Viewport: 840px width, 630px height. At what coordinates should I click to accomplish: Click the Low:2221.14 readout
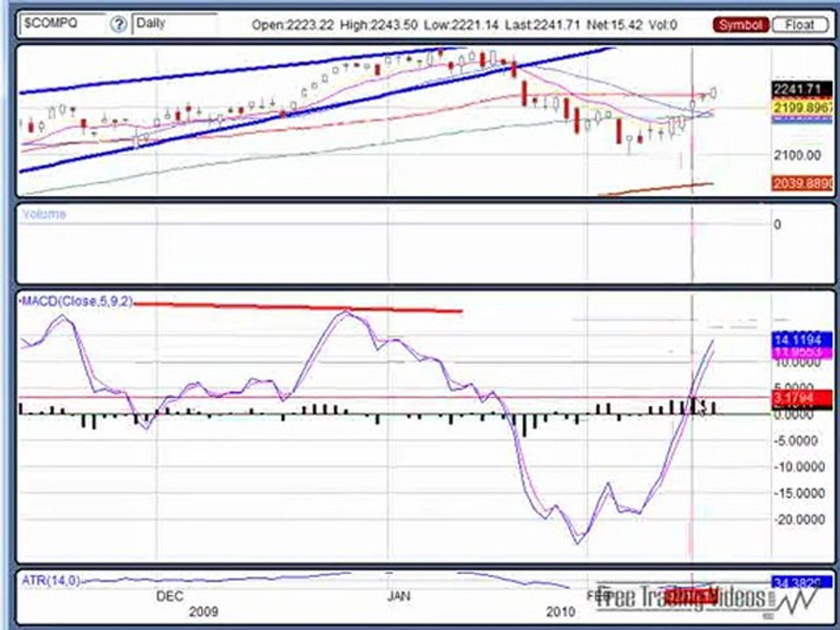click(x=461, y=24)
